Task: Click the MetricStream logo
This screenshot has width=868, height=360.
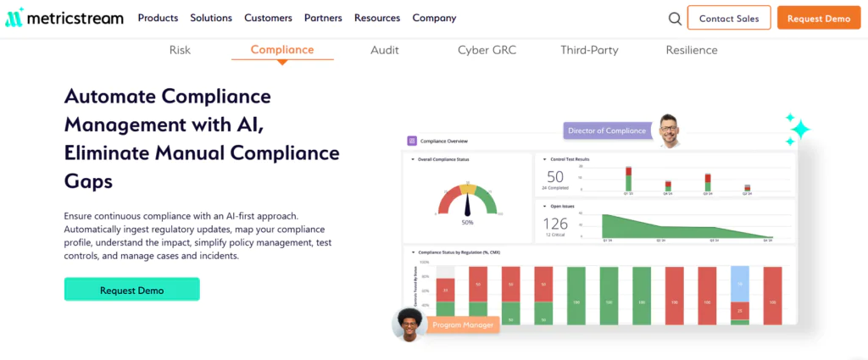Action: [64, 18]
